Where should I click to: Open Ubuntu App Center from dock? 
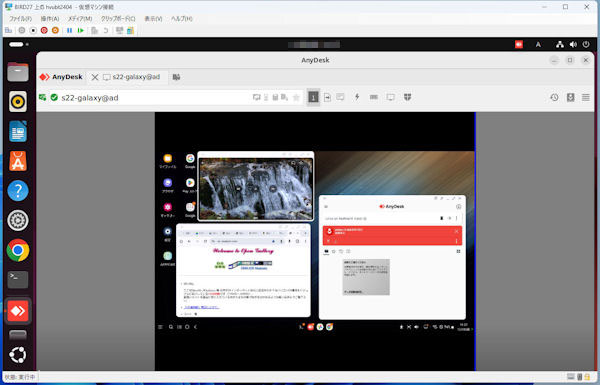pyautogui.click(x=18, y=161)
